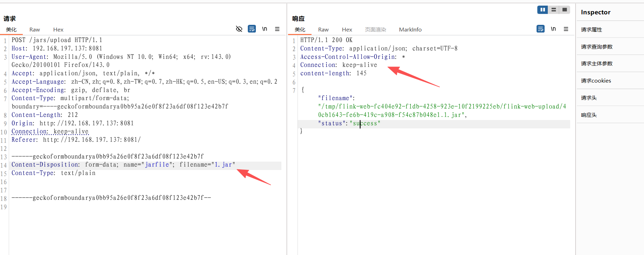This screenshot has height=255, width=644.
Task: Switch to response Hex view
Action: tap(347, 30)
